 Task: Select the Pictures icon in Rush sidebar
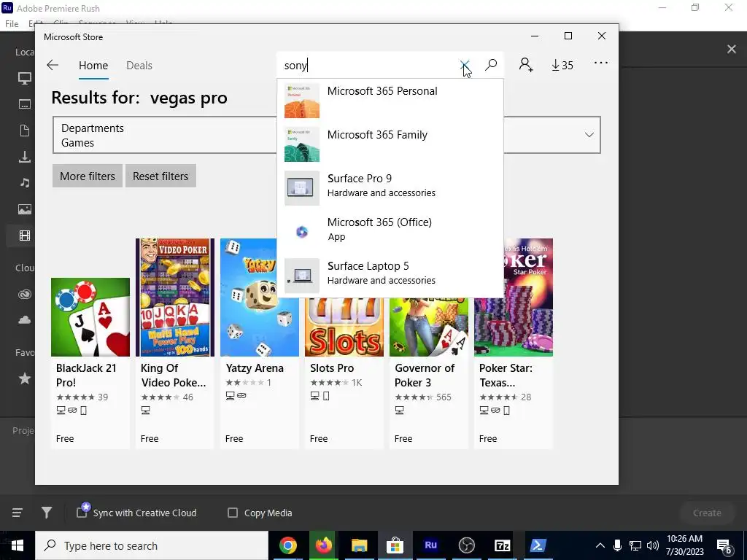point(24,209)
